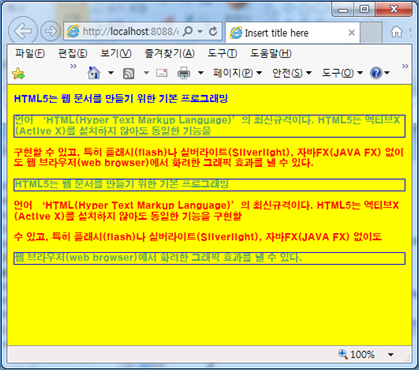This screenshot has height=370, width=419.
Task: Close the 'Insert title here' tab
Action: [x=352, y=33]
